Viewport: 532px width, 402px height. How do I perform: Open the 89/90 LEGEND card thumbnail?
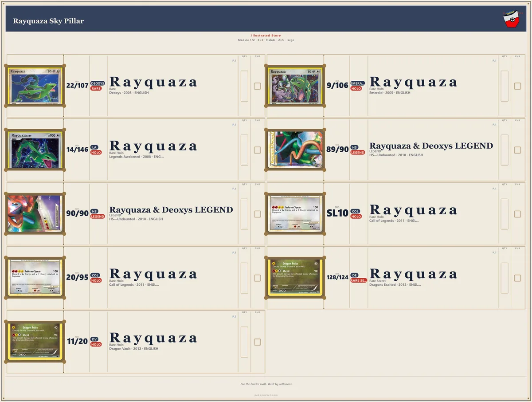pyautogui.click(x=295, y=150)
